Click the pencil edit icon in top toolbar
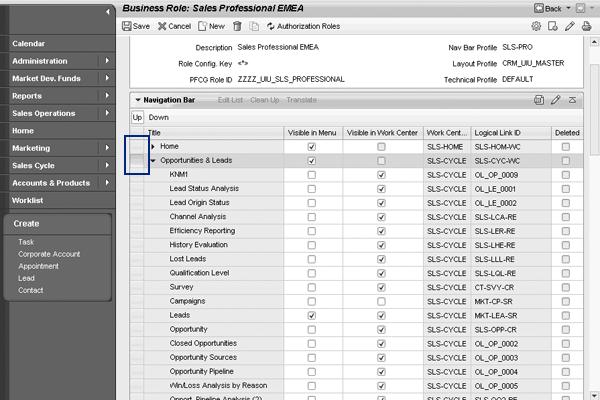 570,25
